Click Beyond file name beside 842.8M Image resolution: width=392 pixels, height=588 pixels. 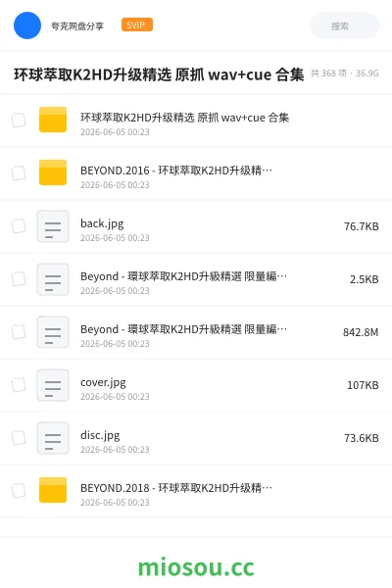coord(184,329)
